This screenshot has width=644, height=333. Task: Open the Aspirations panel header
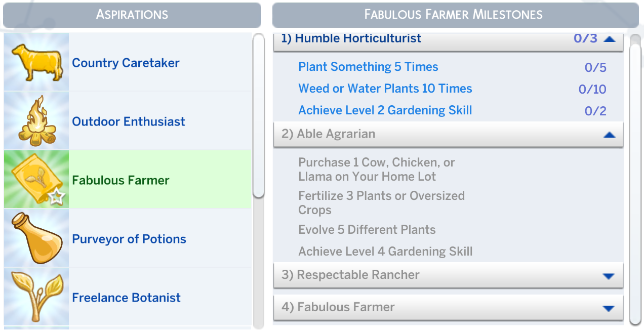pyautogui.click(x=132, y=15)
